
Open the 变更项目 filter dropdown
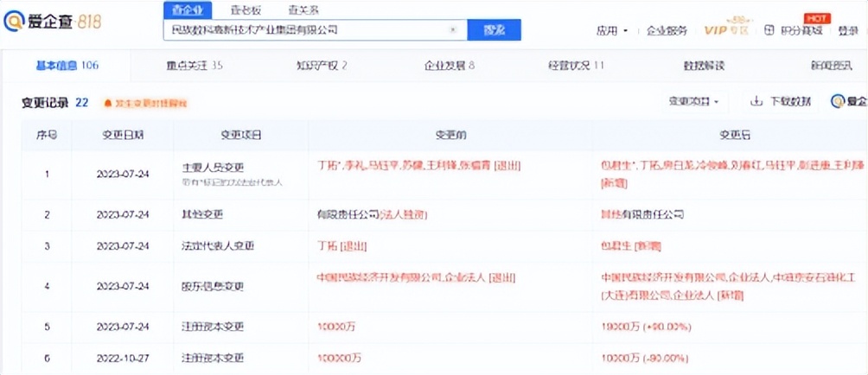(693, 102)
